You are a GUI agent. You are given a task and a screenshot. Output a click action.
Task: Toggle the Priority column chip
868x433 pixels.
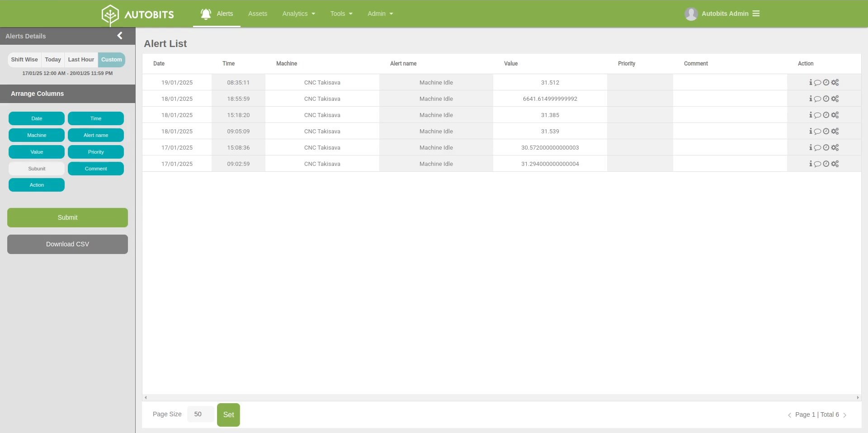click(96, 152)
